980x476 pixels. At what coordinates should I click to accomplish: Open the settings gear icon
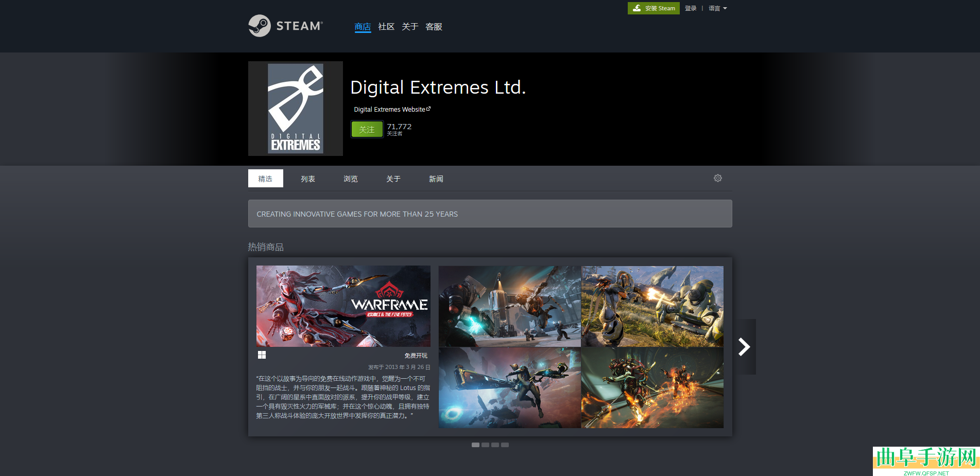(718, 178)
